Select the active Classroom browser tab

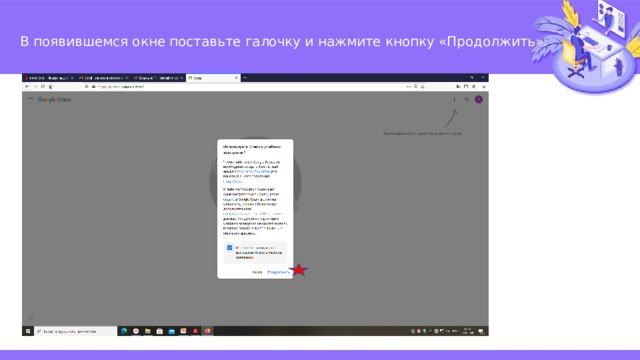[213, 78]
